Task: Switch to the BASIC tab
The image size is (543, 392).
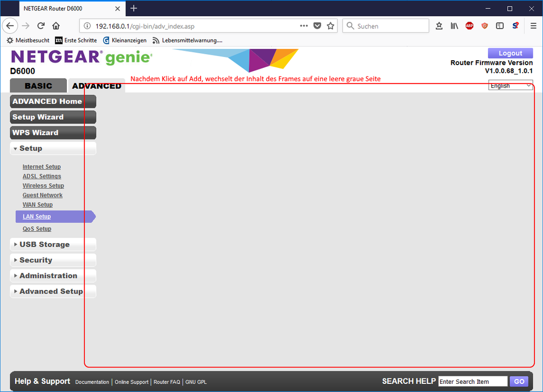Action: click(38, 86)
